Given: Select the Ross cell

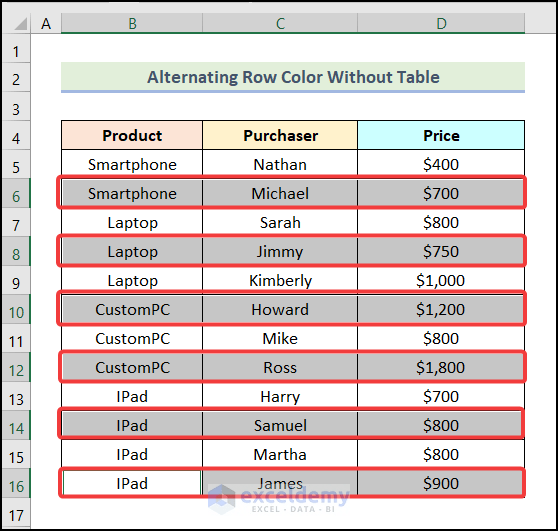Looking at the screenshot, I should click(280, 367).
